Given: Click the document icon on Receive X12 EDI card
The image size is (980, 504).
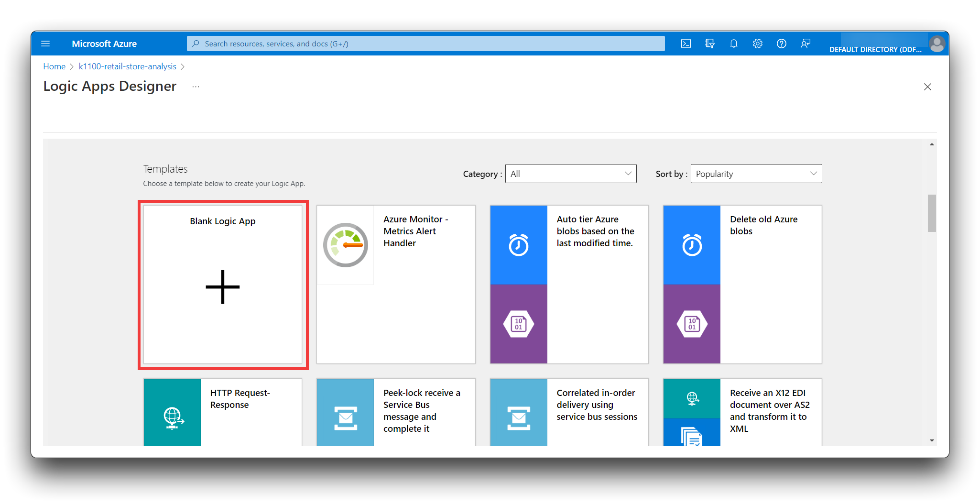Looking at the screenshot, I should (x=691, y=436).
